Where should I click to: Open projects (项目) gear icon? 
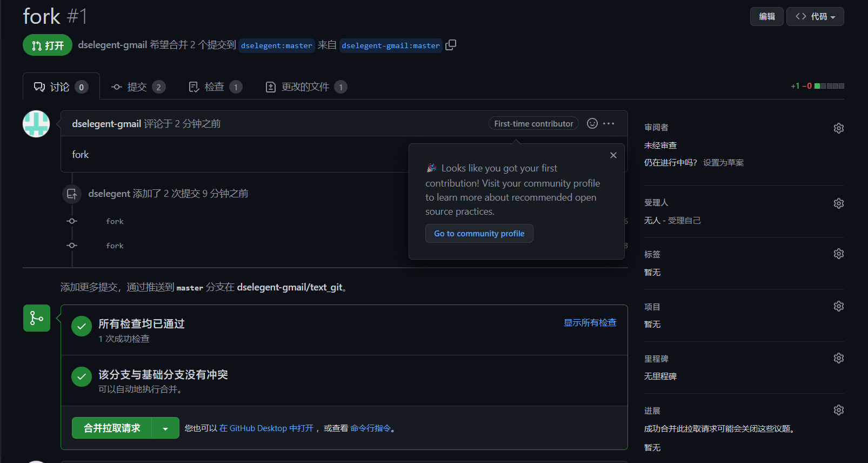click(x=838, y=306)
